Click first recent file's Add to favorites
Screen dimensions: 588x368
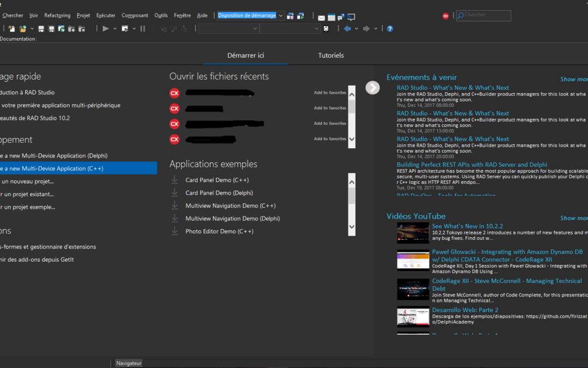coord(330,92)
